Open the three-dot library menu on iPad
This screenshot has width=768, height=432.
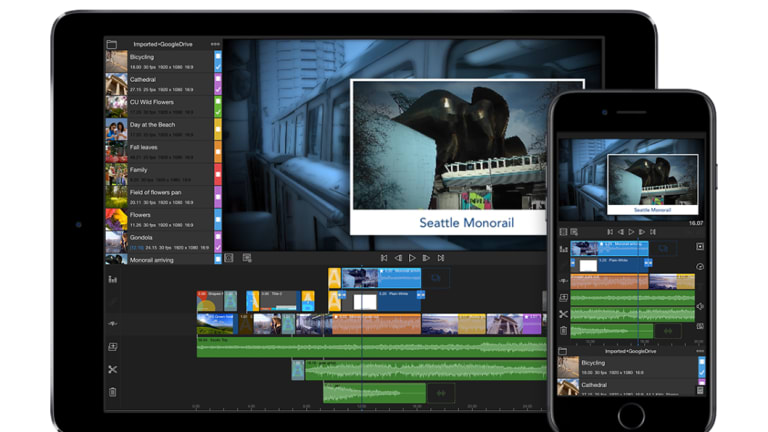click(x=216, y=44)
